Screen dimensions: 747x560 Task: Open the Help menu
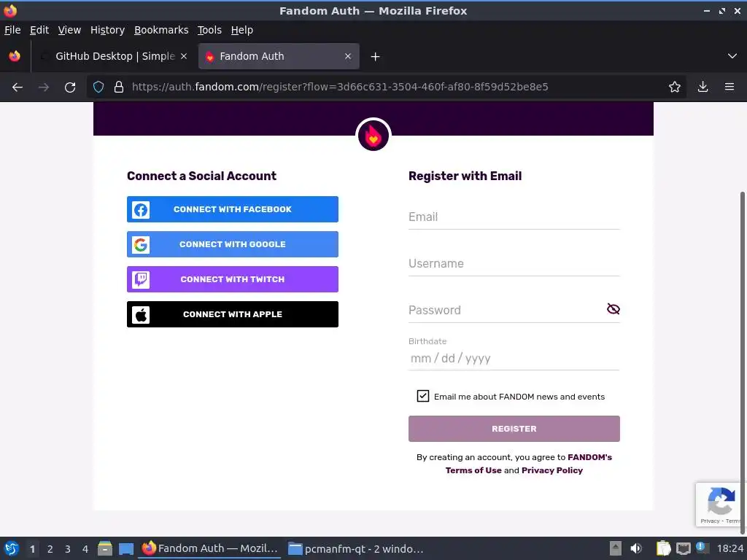pos(242,30)
